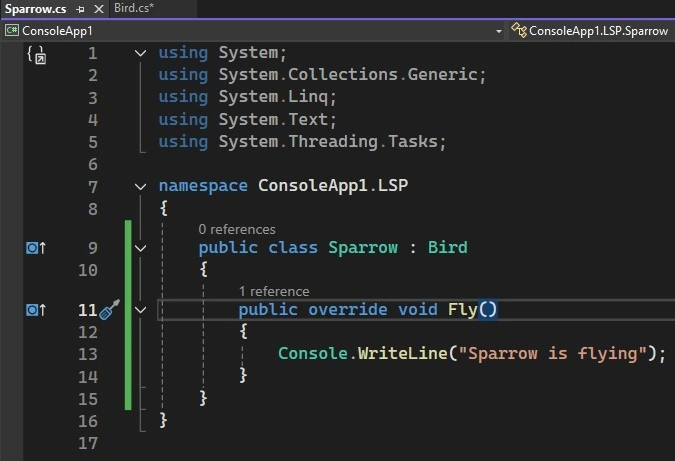Collapse the using directives block
This screenshot has height=461, width=675.
tap(140, 53)
